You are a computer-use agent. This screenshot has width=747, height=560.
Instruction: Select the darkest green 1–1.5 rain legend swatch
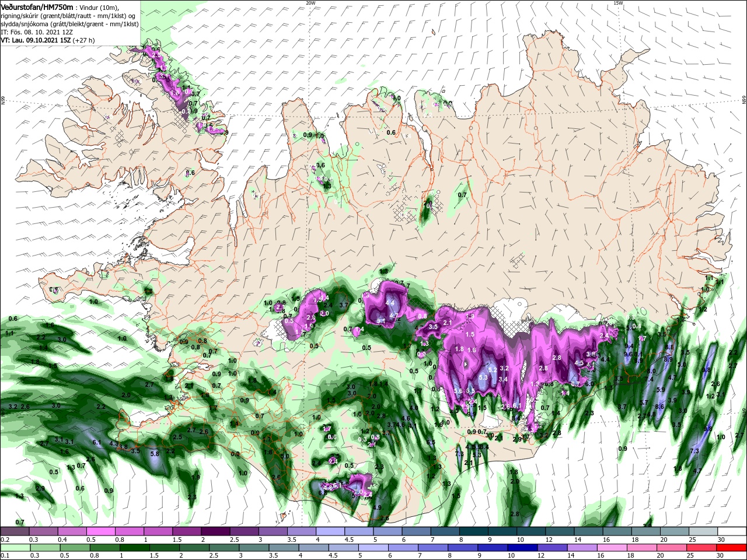(134, 548)
